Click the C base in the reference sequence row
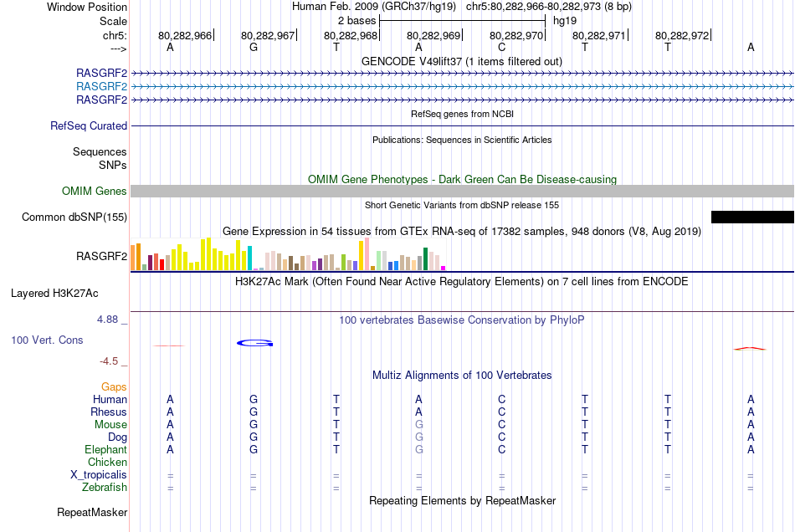 tap(501, 47)
